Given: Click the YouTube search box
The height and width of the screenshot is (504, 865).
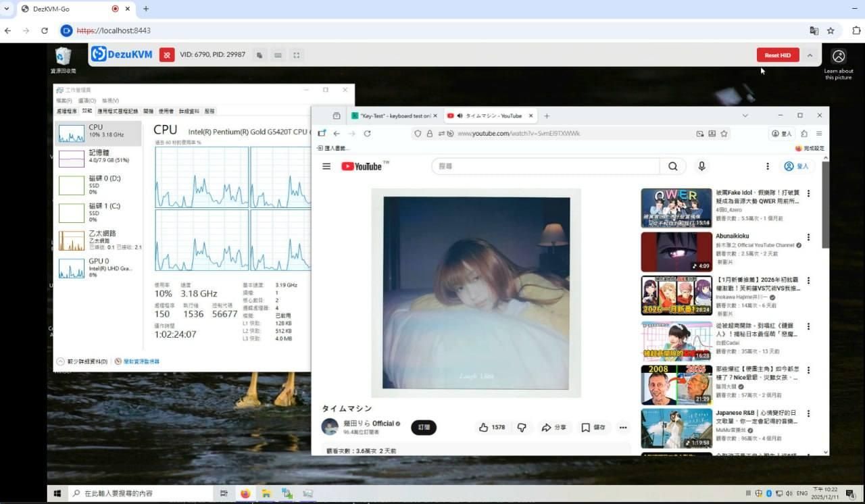Looking at the screenshot, I should point(546,166).
